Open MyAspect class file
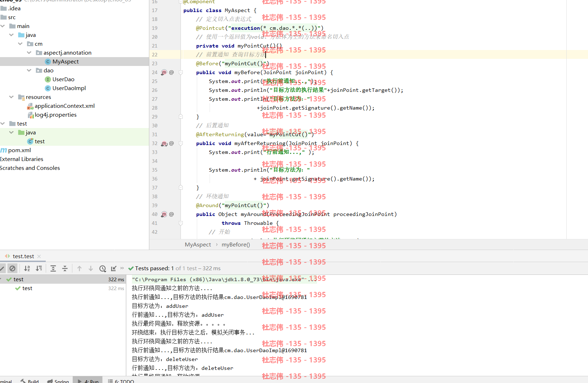 [x=66, y=61]
